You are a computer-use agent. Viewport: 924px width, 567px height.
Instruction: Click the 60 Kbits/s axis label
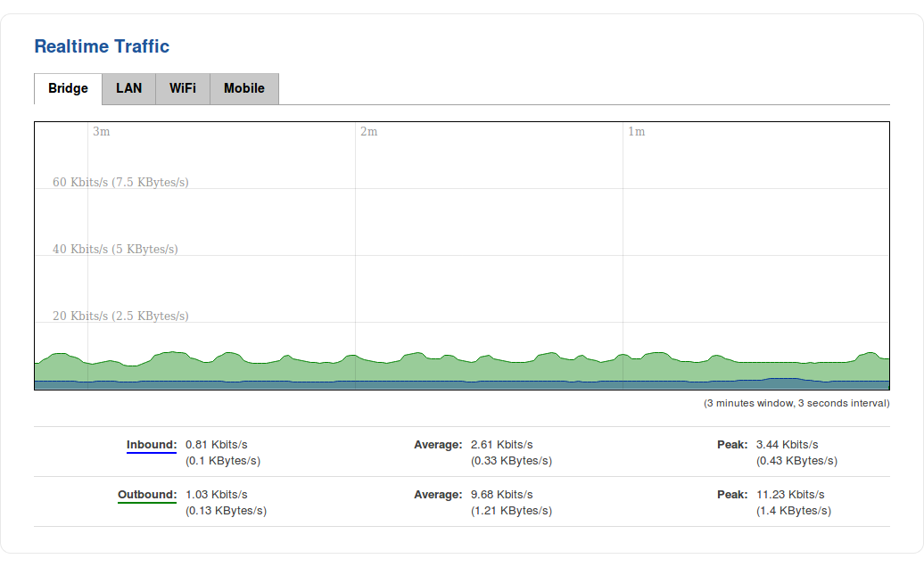120,183
